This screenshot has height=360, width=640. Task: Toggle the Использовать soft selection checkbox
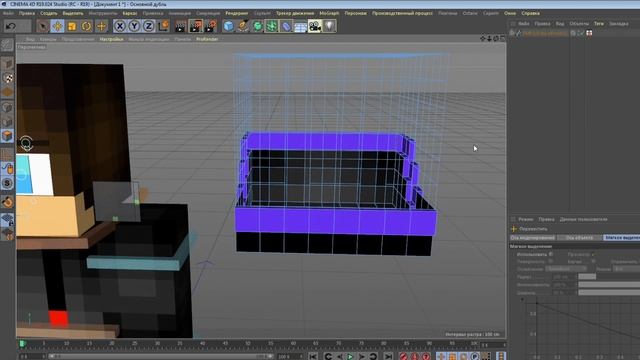(551, 254)
